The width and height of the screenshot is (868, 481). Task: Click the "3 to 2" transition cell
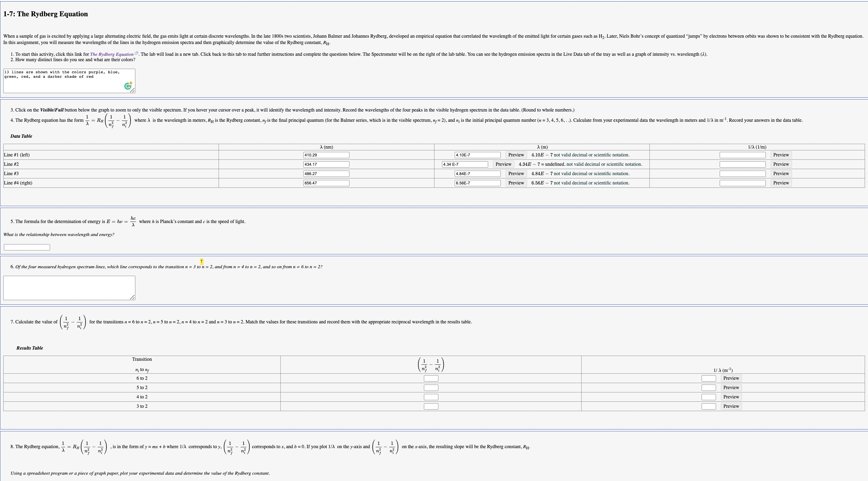142,406
